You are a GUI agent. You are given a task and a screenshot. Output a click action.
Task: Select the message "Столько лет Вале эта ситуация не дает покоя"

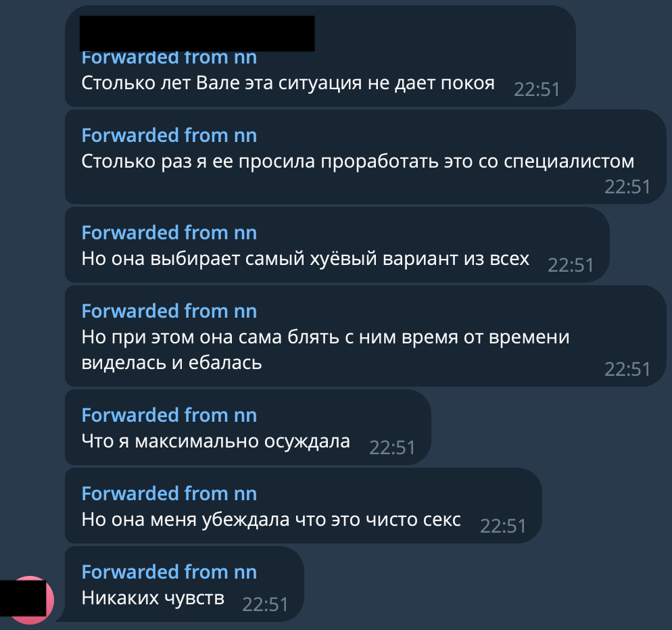(288, 83)
